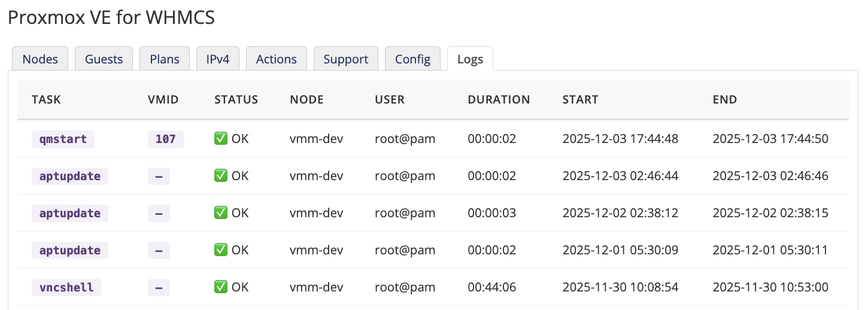Go to the IPv4 tab
Image resolution: width=868 pixels, height=310 pixels.
coord(218,59)
